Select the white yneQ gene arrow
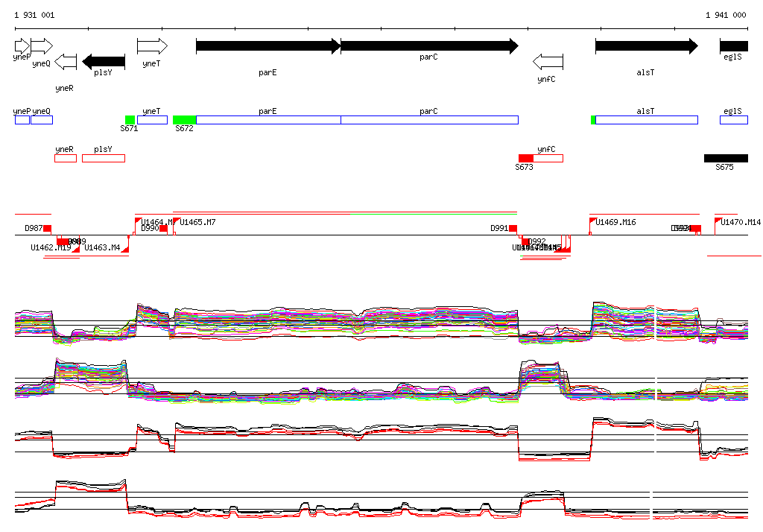This screenshot has height=532, width=763. [42, 46]
